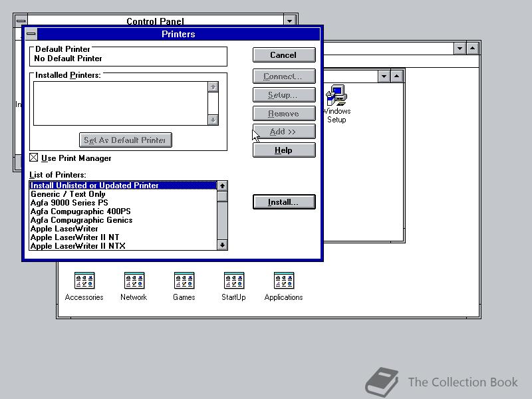Click the Add button
The image size is (532, 399).
(x=284, y=131)
